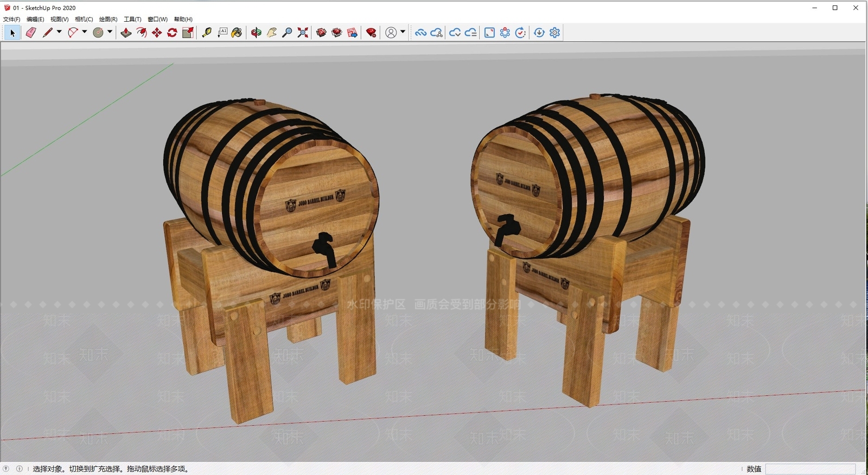Click the 数值 measurements input box

(810, 469)
